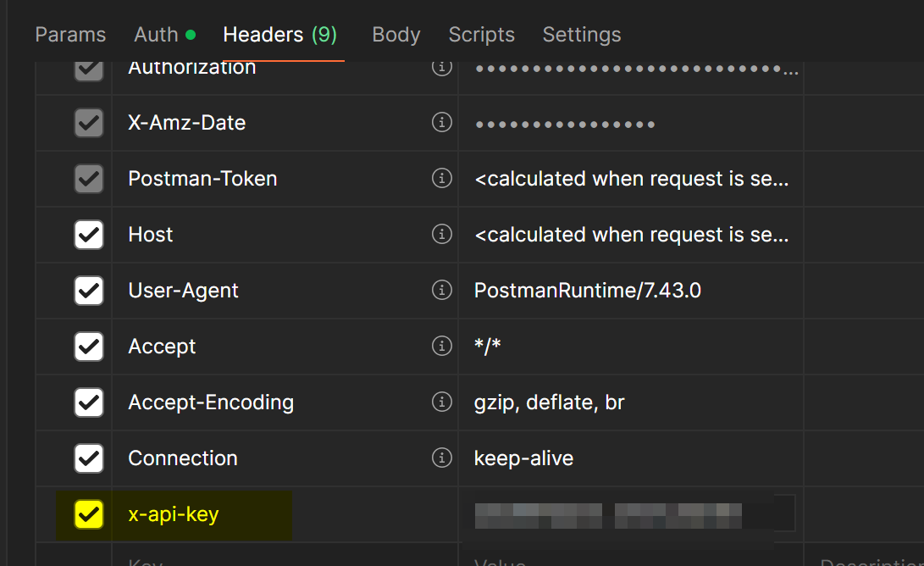Image resolution: width=924 pixels, height=566 pixels.
Task: Switch to the Params tab
Action: [x=70, y=35]
